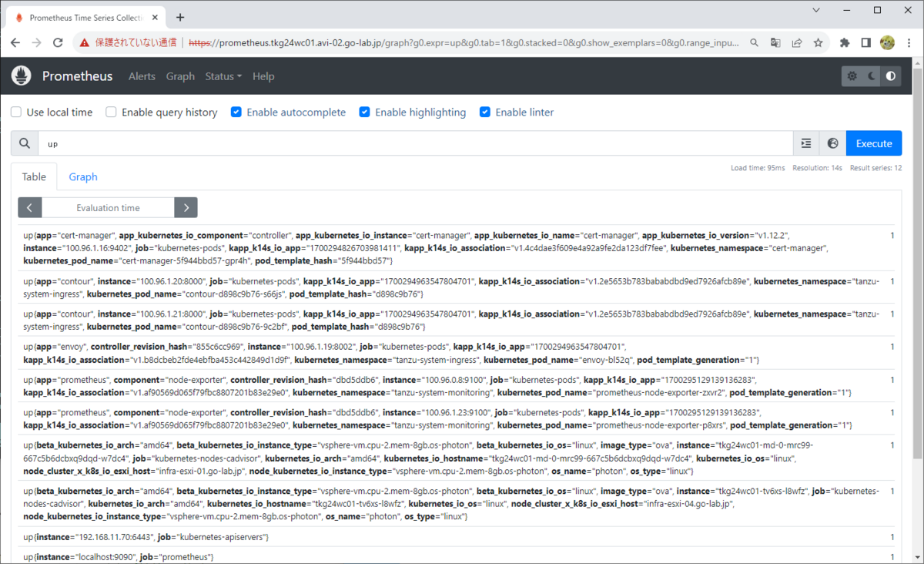924x564 pixels.
Task: Toggle browser side panel icon
Action: (x=865, y=43)
